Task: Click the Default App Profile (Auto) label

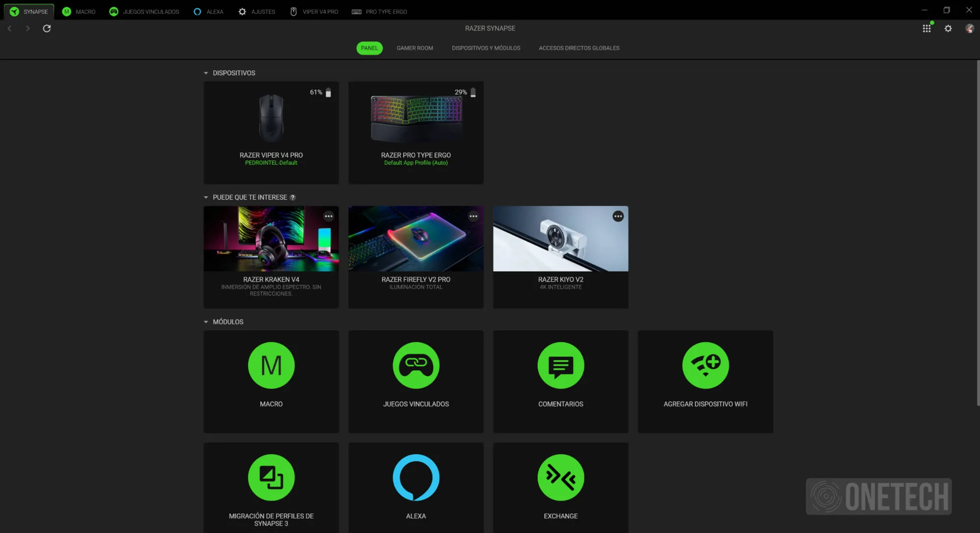Action: (416, 163)
